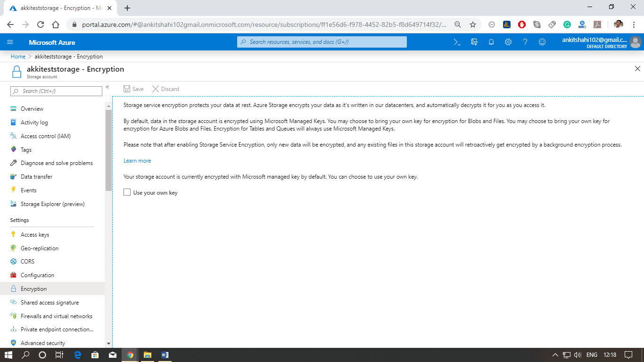Screen dimensions: 644x362
Task: Open the help question mark icon
Action: pos(525,42)
